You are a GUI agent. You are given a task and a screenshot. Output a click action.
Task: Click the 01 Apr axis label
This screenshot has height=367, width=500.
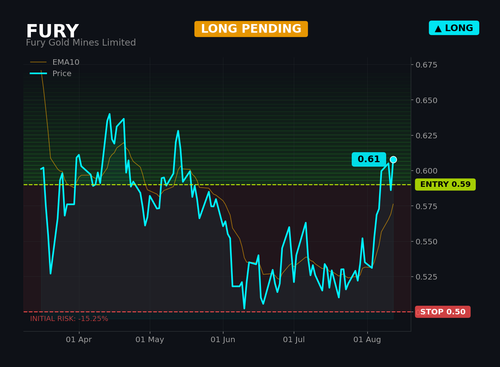click(x=79, y=340)
